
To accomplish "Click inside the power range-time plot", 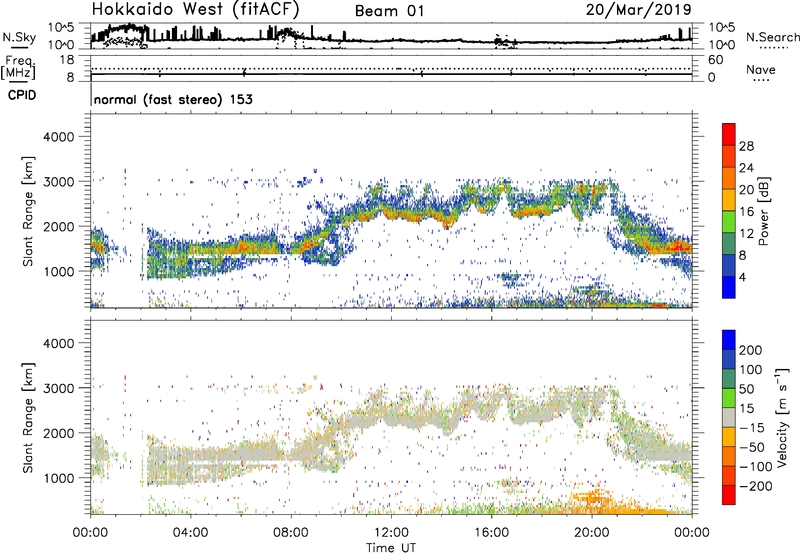I will pyautogui.click(x=391, y=211).
